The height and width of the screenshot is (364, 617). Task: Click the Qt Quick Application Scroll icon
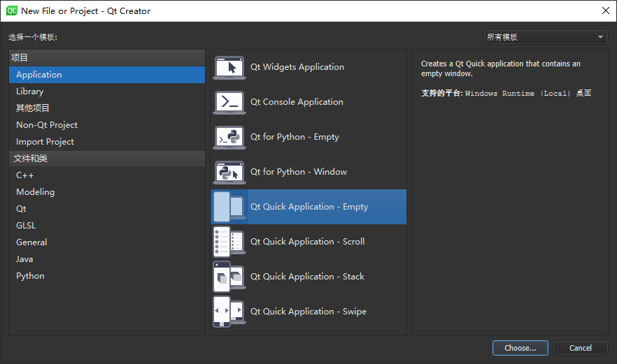coord(229,242)
